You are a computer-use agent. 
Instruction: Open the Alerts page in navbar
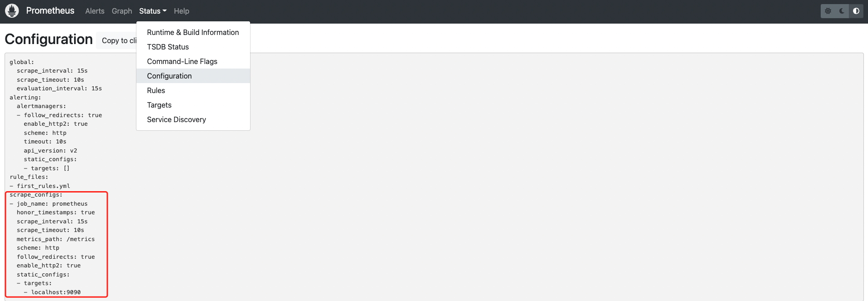click(95, 11)
